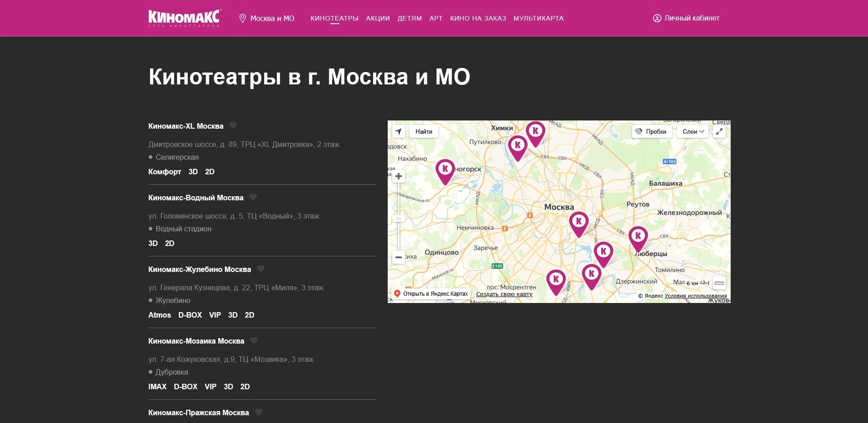
Task: Open the Слои layers dropdown
Action: click(x=691, y=131)
